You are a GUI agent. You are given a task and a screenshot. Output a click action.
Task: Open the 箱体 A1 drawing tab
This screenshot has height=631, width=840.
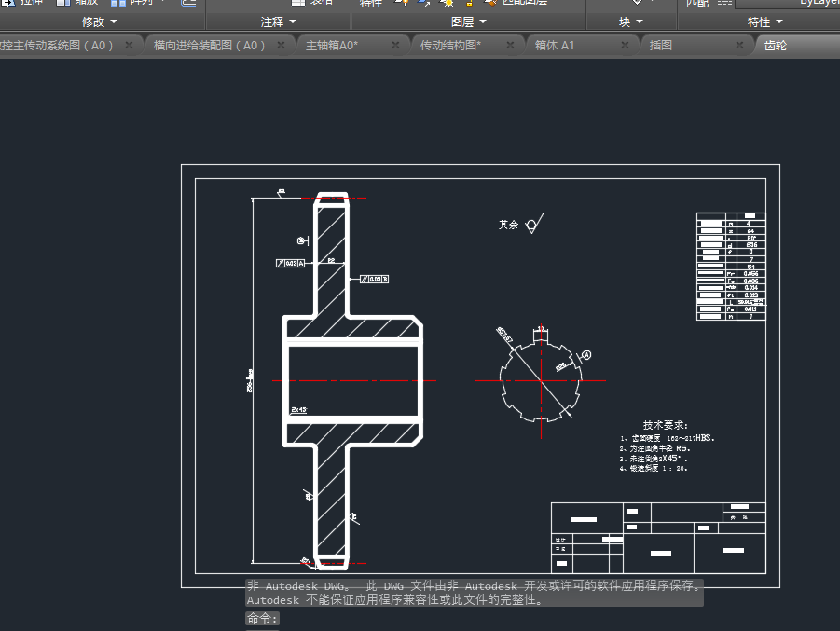555,45
